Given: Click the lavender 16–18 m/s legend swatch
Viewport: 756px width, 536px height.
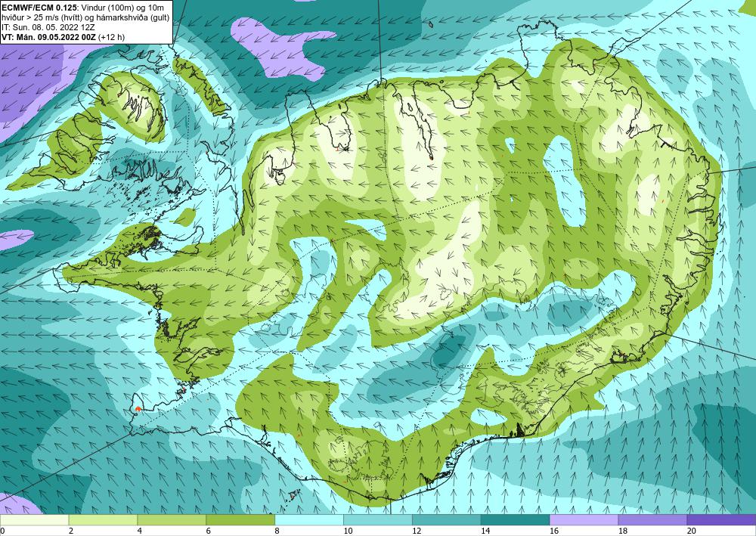Looking at the screenshot, I should [x=584, y=520].
